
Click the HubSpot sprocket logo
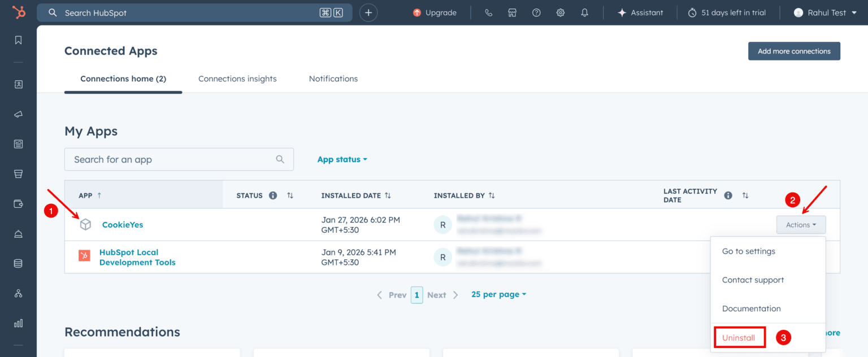[18, 12]
